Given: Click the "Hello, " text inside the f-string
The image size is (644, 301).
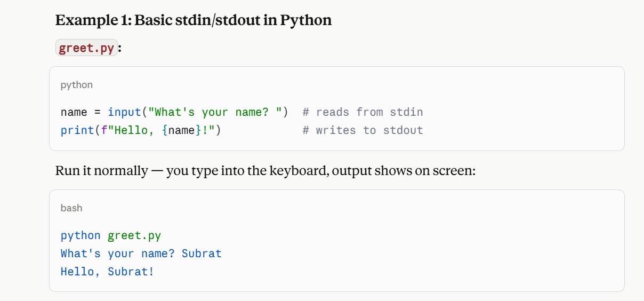Looking at the screenshot, I should (134, 130).
